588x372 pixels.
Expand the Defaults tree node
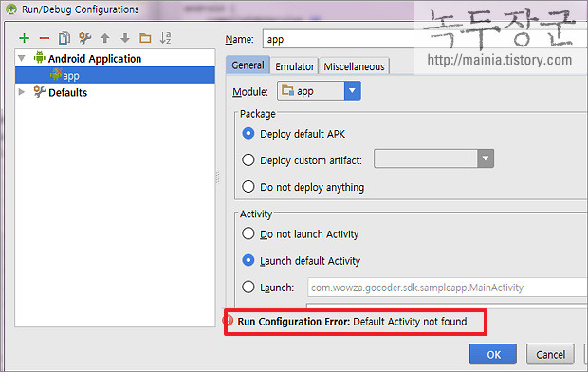click(x=22, y=92)
